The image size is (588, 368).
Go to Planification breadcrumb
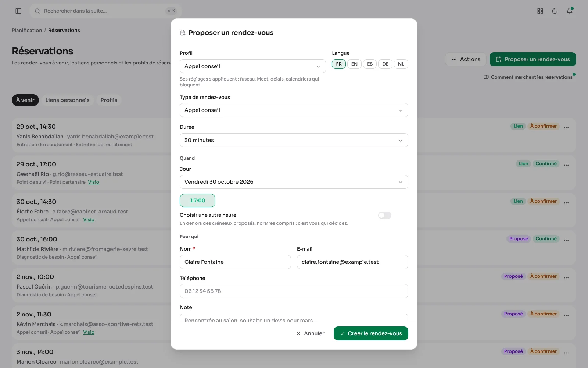pyautogui.click(x=27, y=30)
